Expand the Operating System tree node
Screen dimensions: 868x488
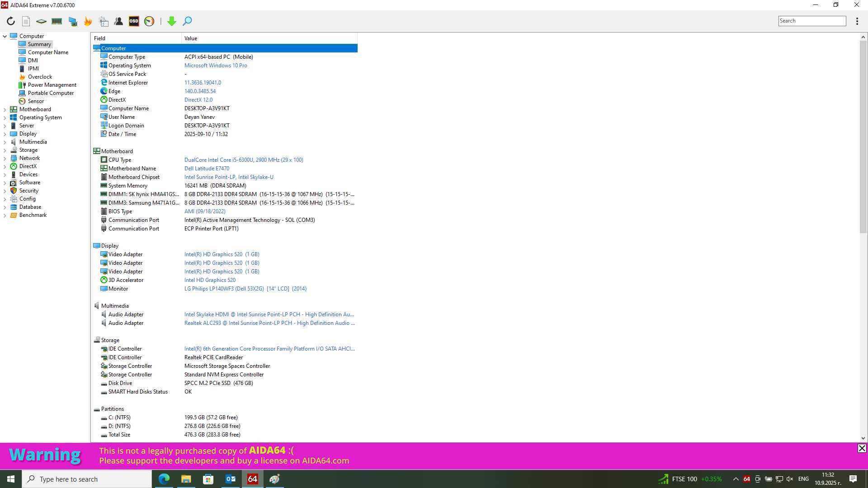coord(5,117)
